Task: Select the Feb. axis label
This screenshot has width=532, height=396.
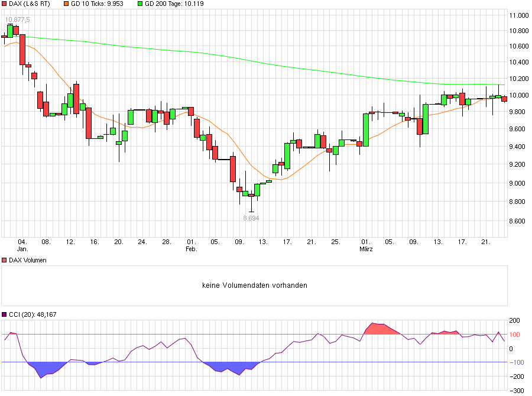Action: tap(192, 249)
